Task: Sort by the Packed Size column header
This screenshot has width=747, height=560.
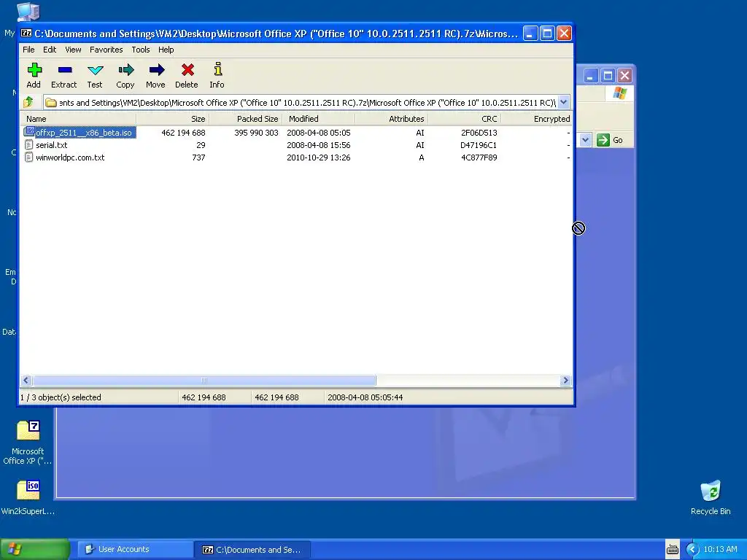Action: click(x=245, y=119)
